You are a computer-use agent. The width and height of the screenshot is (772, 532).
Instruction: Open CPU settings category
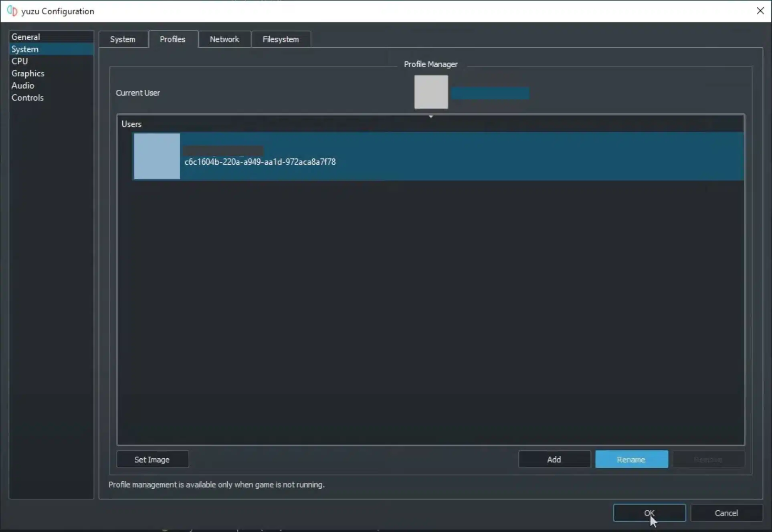click(51, 61)
